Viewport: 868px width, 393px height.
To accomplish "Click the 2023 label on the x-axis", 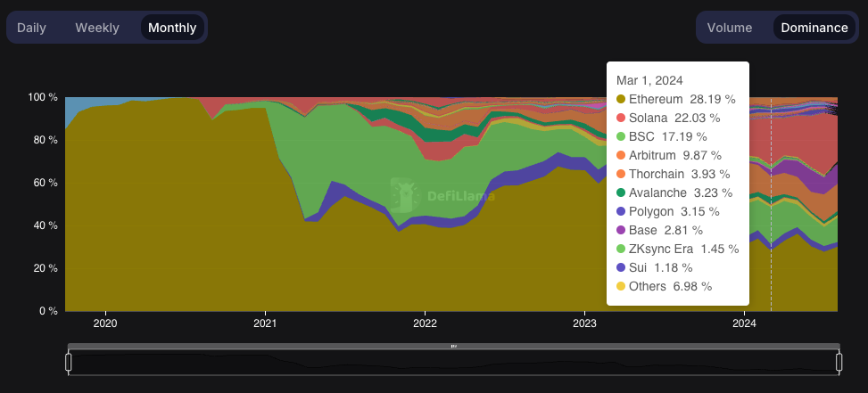I will [x=584, y=323].
